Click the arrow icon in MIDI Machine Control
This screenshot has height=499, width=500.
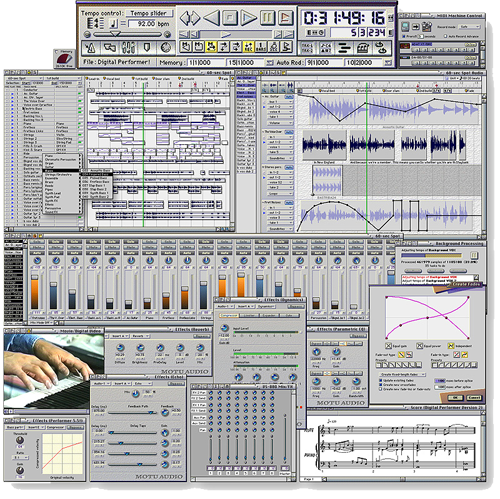point(416,27)
